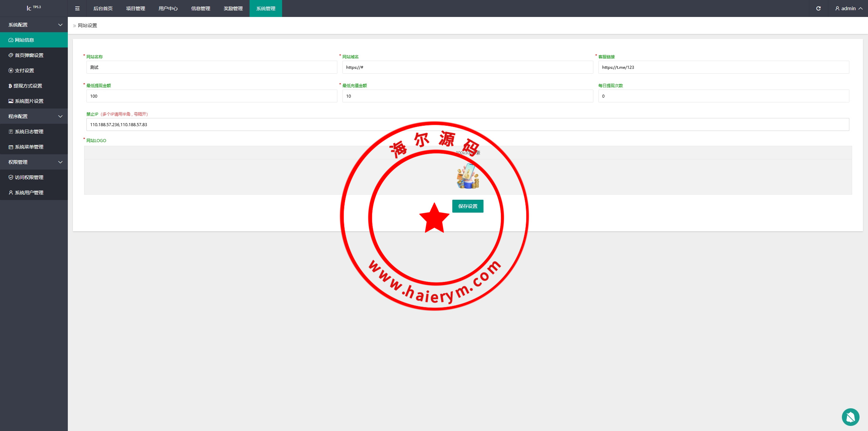Open 支付设置 in sidebar
868x431 pixels.
point(24,71)
